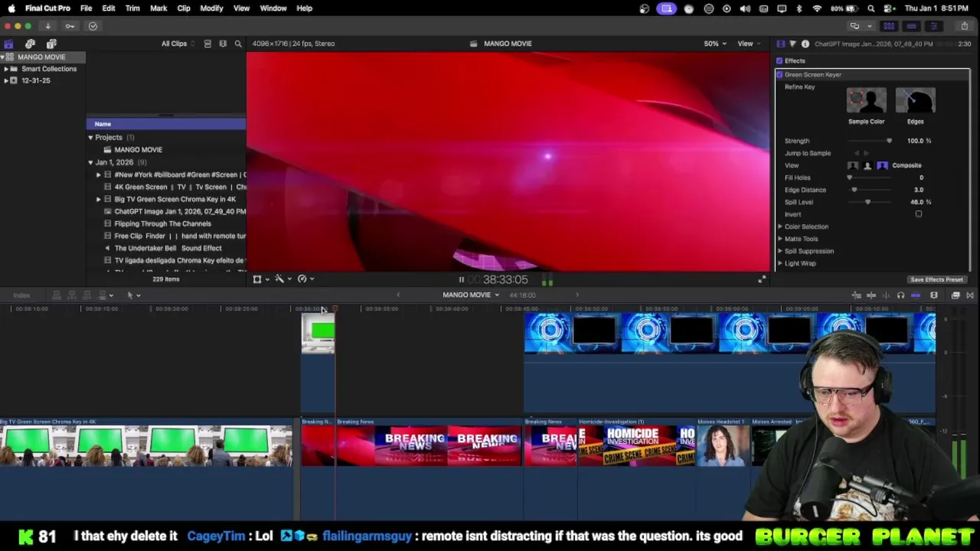Select the Sample Color tool thumbnail

[x=866, y=101]
